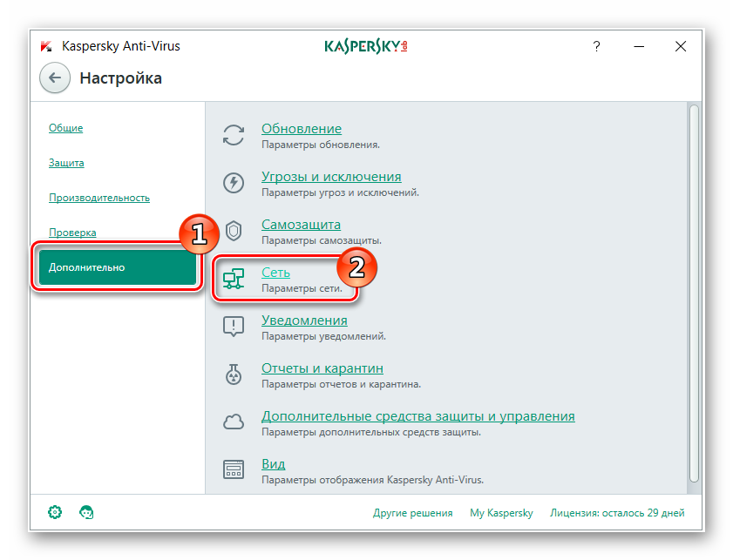Viewport: 733px width, 560px height.
Task: Open help with the question mark
Action: (596, 46)
